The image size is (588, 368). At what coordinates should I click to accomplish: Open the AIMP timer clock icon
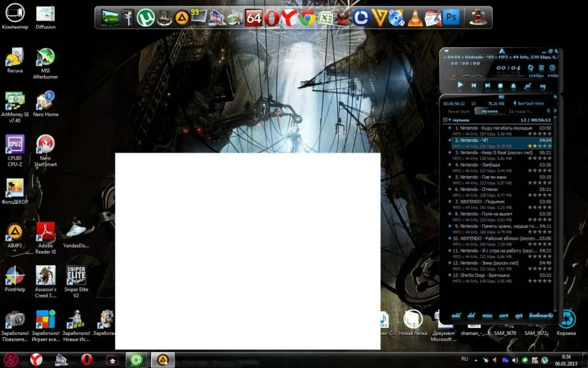[x=552, y=68]
